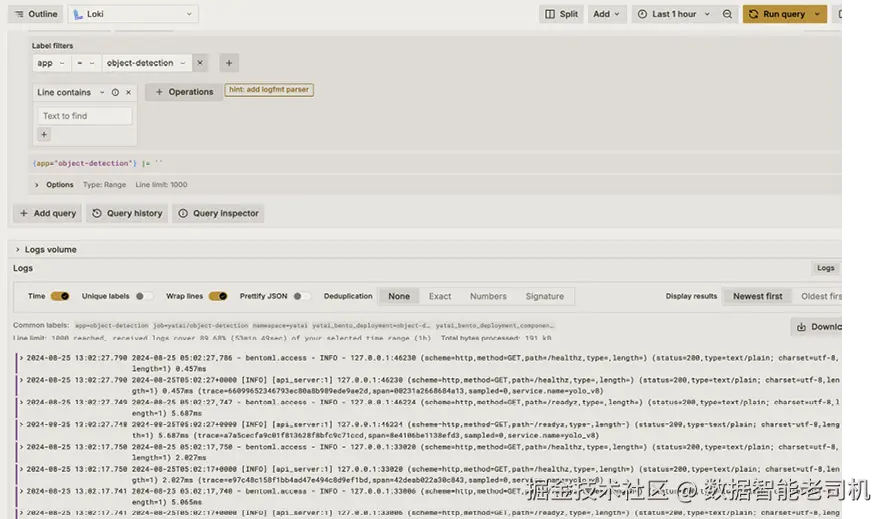Click the Type: Range option text

(104, 185)
